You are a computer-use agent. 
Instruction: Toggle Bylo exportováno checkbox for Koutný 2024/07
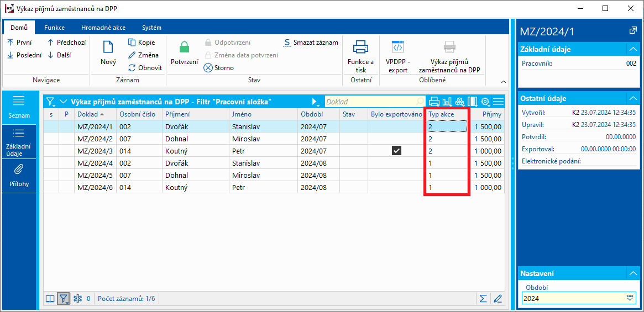point(396,151)
